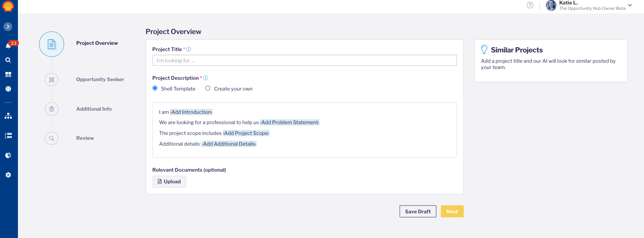This screenshot has height=238, width=644.
Task: Open the pie chart analytics icon
Action: [x=8, y=155]
